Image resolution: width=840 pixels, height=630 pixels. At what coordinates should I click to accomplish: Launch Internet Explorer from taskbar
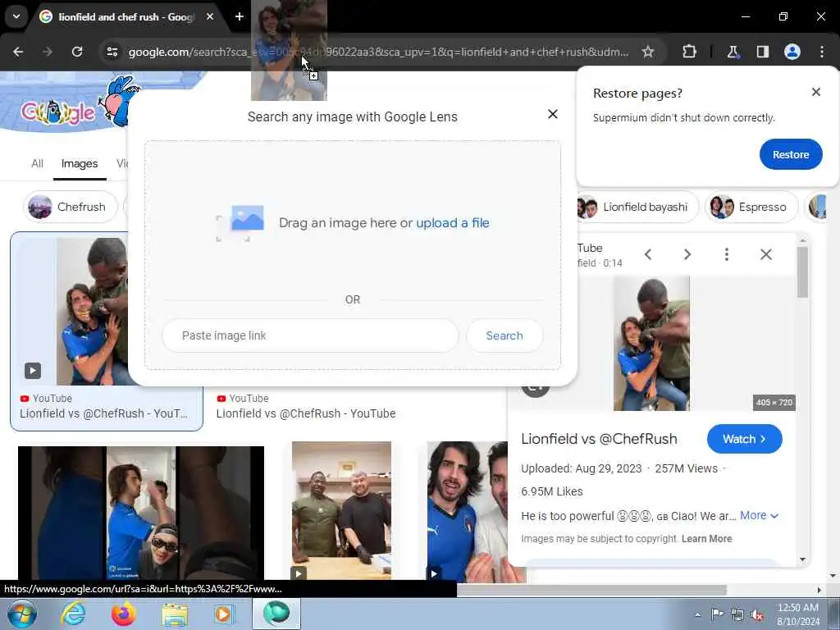click(73, 614)
